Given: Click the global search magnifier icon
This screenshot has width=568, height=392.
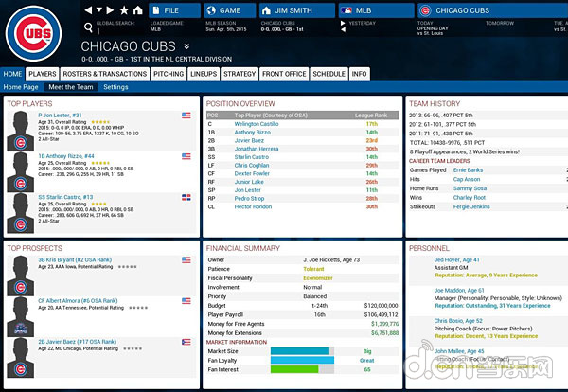Looking at the screenshot, I should point(88,27).
